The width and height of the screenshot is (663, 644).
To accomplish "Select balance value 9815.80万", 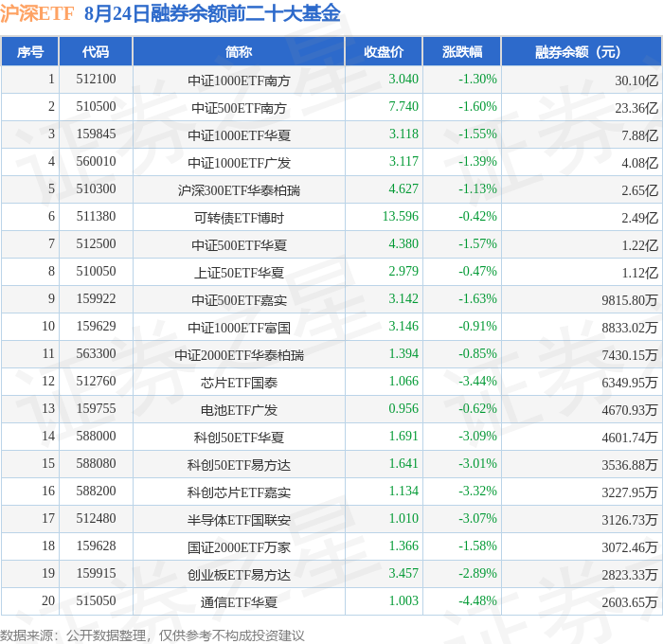I will [630, 300].
